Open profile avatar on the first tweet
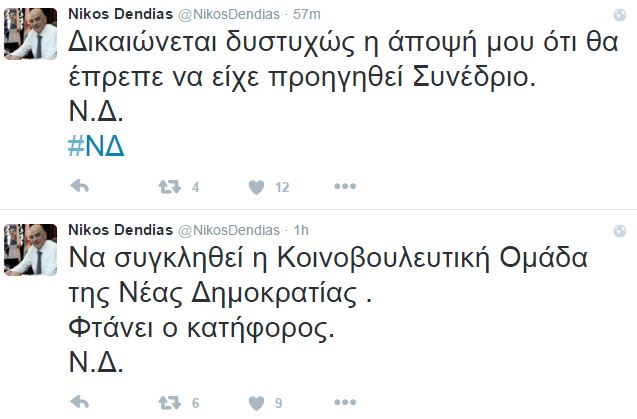The width and height of the screenshot is (637, 419). pos(29,27)
